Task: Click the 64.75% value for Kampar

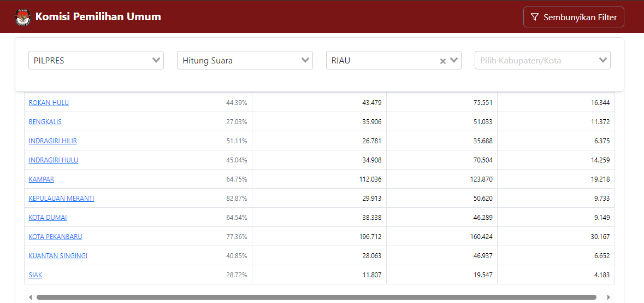Action: [237, 179]
